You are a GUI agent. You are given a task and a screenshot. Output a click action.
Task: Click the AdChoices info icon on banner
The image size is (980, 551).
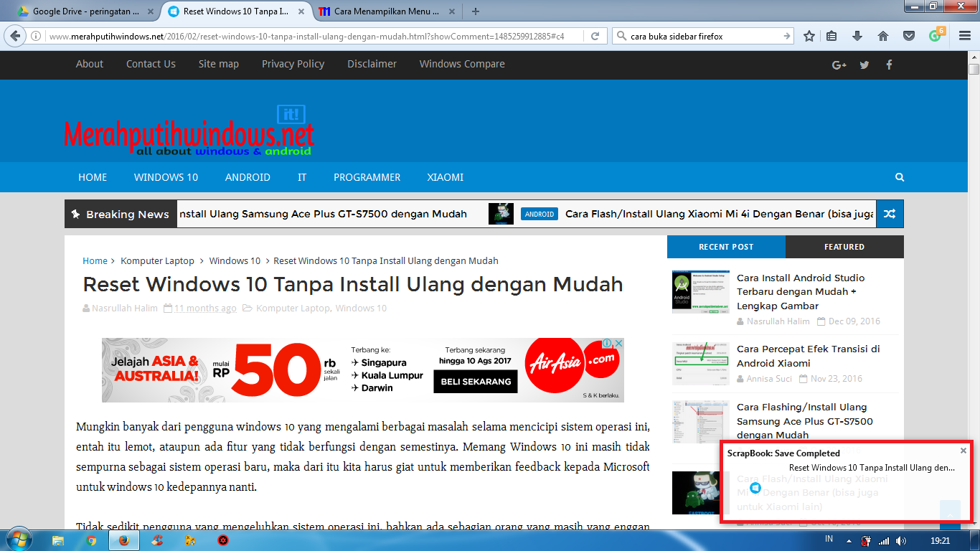click(606, 344)
